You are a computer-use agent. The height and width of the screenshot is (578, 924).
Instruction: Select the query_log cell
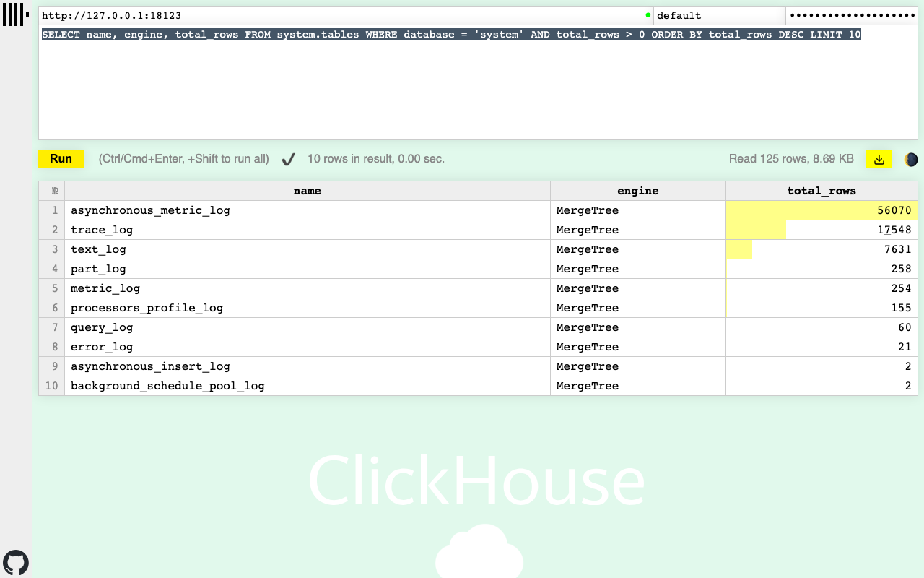[x=308, y=327]
